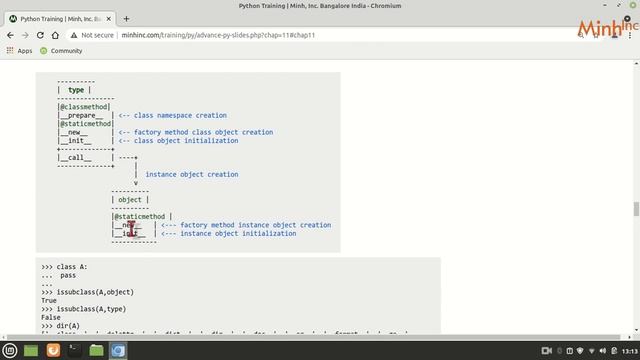
Task: Open the volume tray control
Action: (x=603, y=351)
